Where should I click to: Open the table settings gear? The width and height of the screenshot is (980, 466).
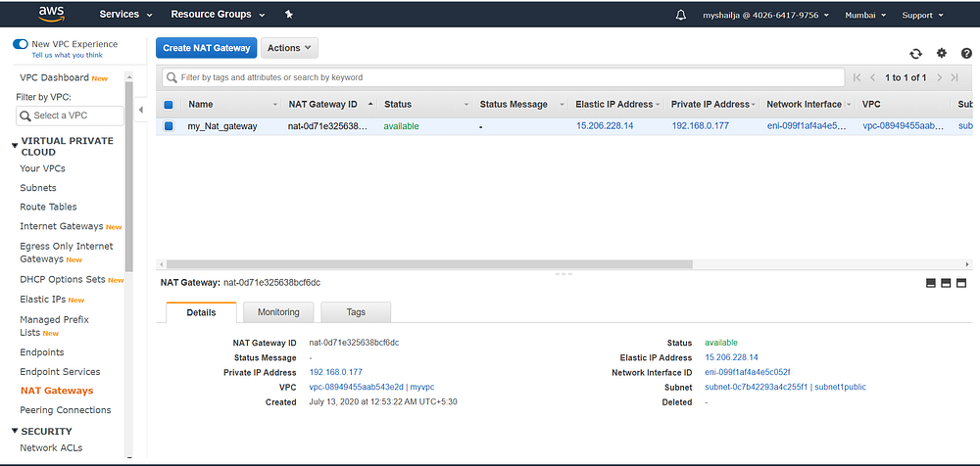click(x=941, y=54)
